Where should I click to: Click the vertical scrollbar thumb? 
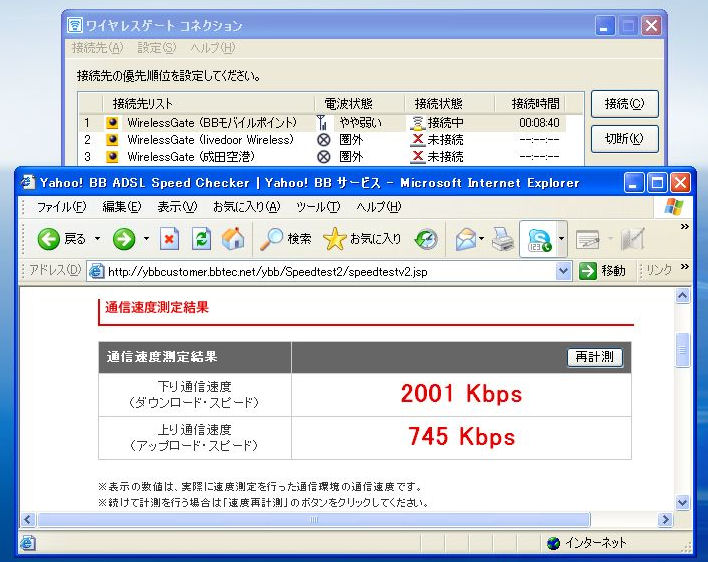[x=682, y=350]
